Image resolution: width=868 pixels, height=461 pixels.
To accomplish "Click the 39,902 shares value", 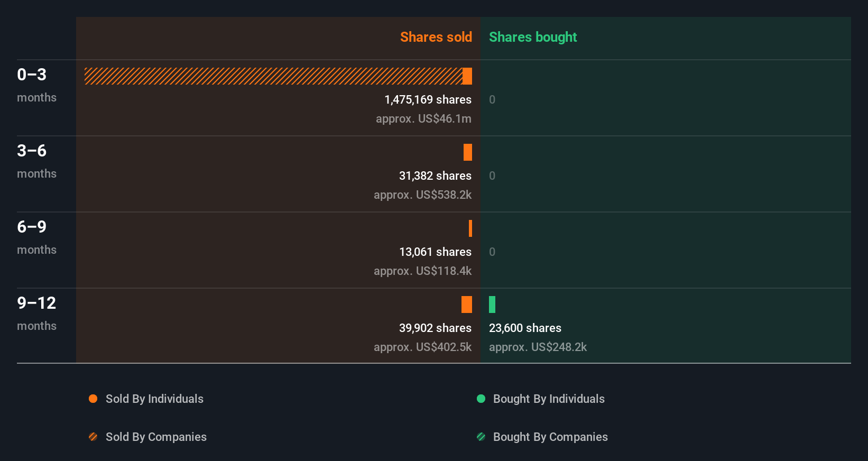I will pos(435,328).
